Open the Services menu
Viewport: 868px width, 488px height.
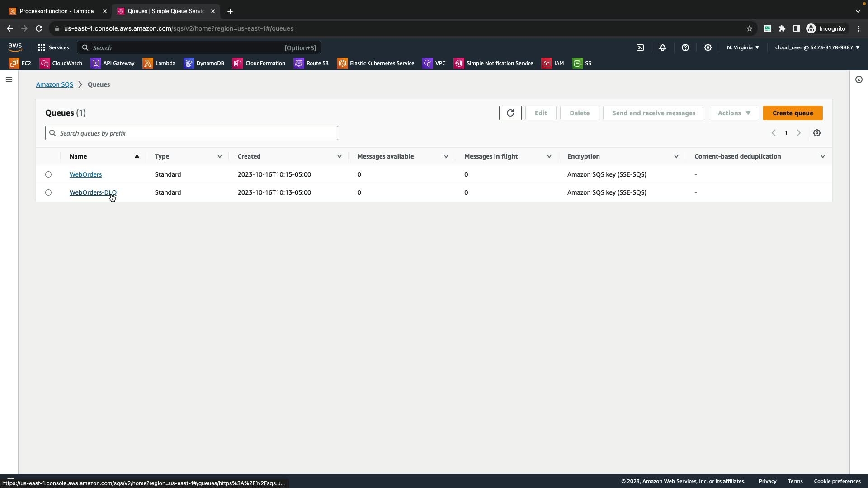pyautogui.click(x=53, y=47)
